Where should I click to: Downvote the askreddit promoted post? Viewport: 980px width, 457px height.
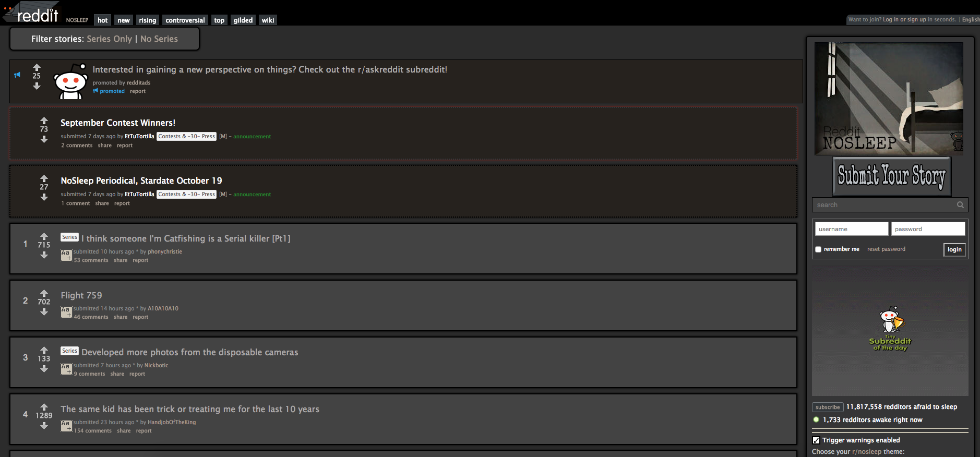click(37, 86)
